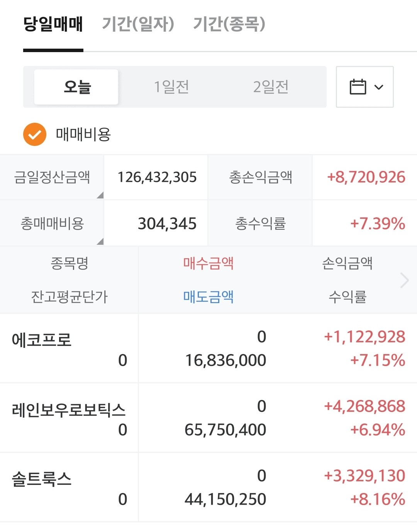
Task: Expand the 금일정산금액 corner triangle
Action: pos(100,195)
